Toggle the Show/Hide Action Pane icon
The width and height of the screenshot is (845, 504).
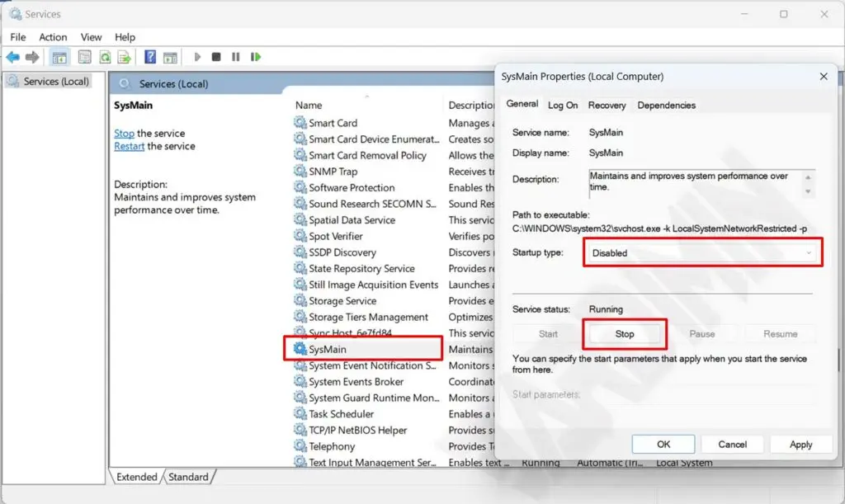170,57
